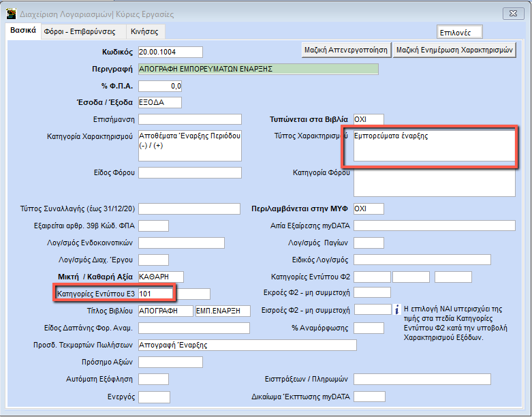Click Κατηγορίες Εντύπου Ε3 field with 101

(155, 294)
